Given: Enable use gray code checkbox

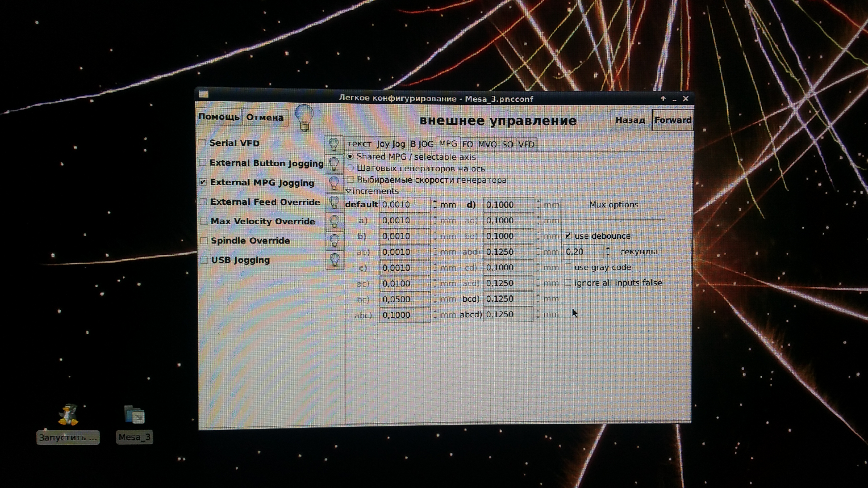Looking at the screenshot, I should point(568,267).
